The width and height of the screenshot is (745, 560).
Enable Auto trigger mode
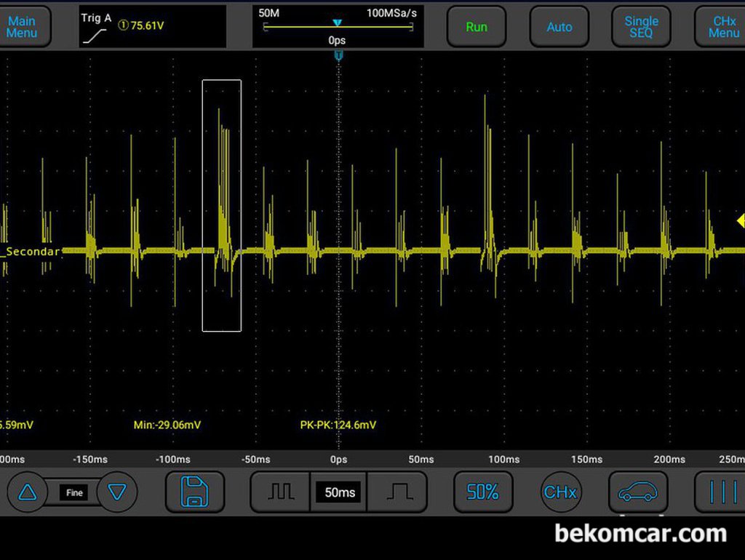559,27
